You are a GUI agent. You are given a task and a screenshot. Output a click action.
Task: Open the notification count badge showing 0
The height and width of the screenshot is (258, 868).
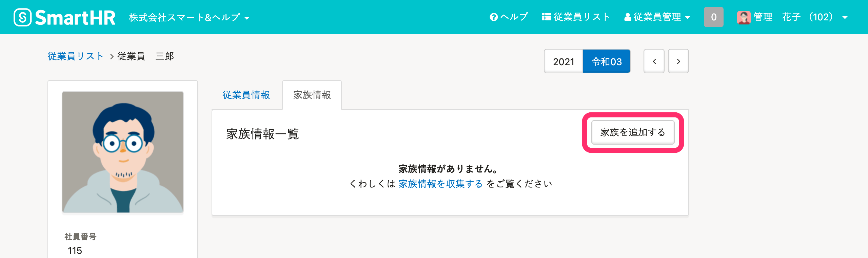[714, 17]
